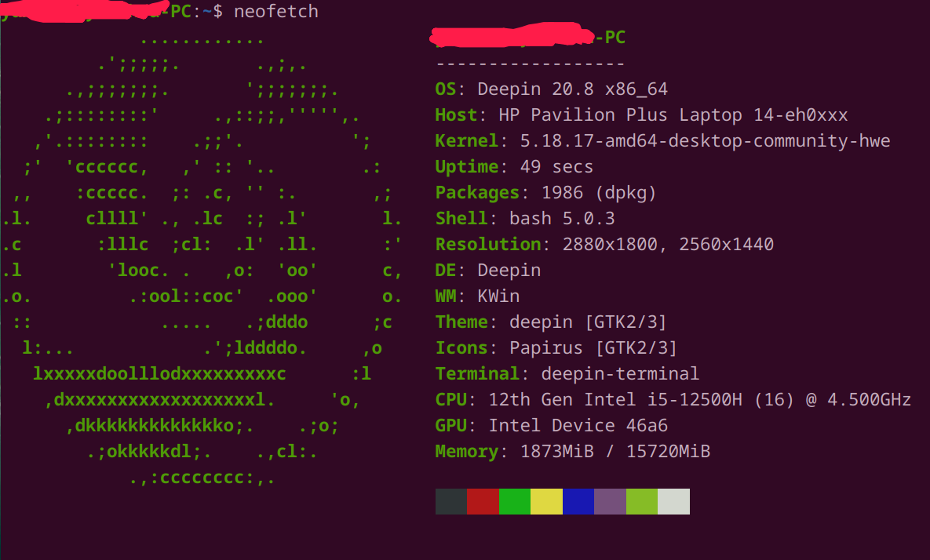Select the Packages 1986 (dpkg) line
This screenshot has width=930, height=560.
(x=545, y=193)
